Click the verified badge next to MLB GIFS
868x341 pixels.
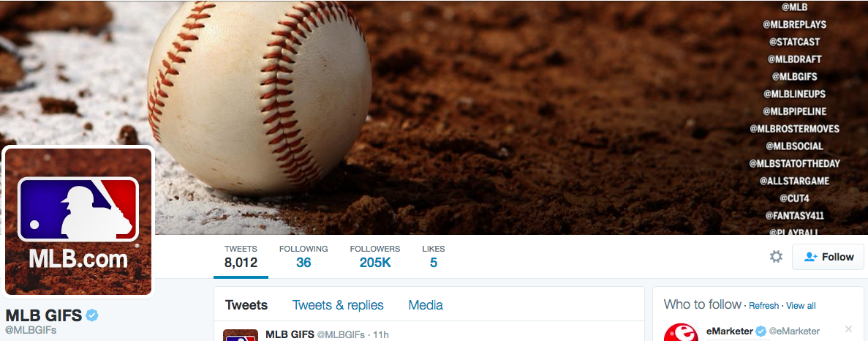92,315
